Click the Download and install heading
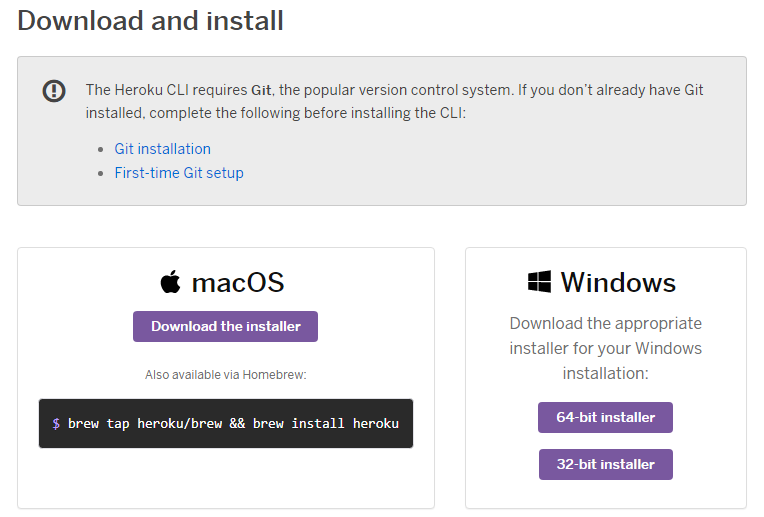Screen dimensions: 764x517 click(151, 21)
